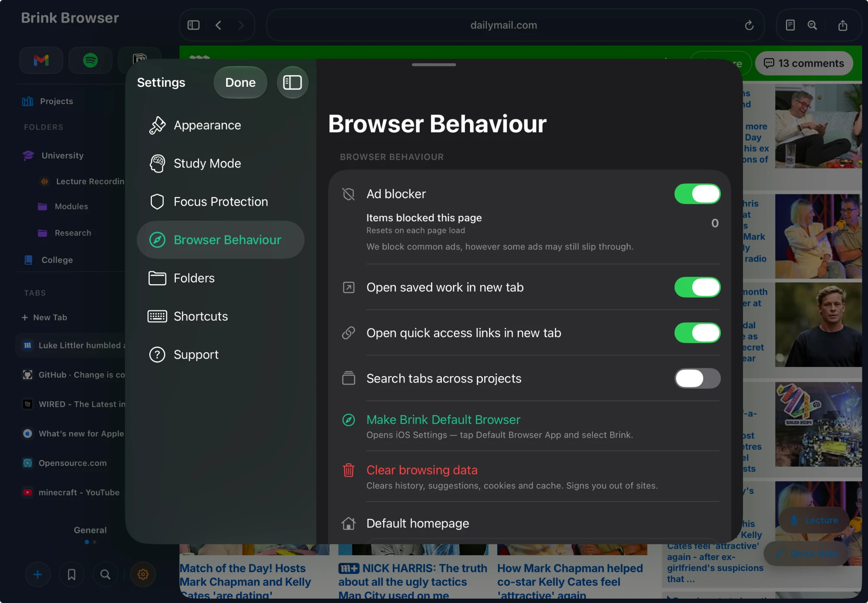Click the trash icon for clearing data
Screen dimensions: 868x603
click(x=349, y=470)
